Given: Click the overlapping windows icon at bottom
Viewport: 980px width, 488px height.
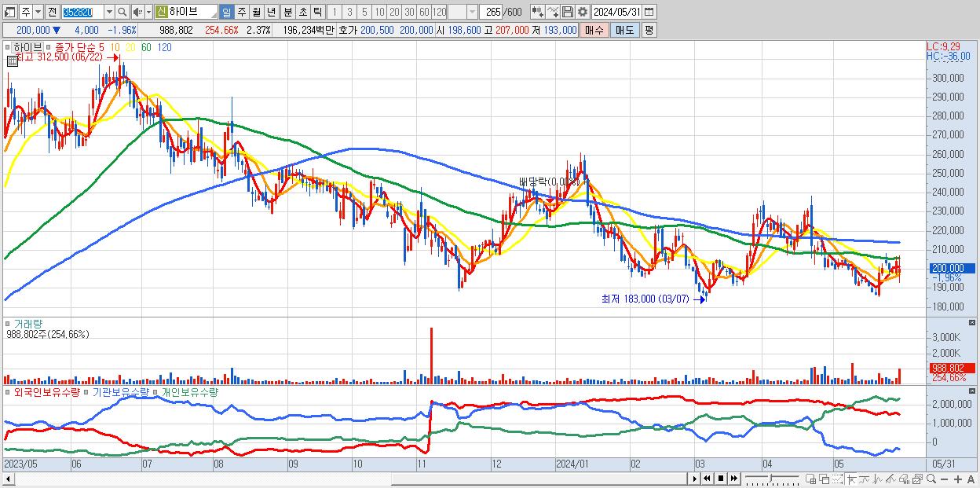Looking at the screenshot, I should [x=825, y=479].
